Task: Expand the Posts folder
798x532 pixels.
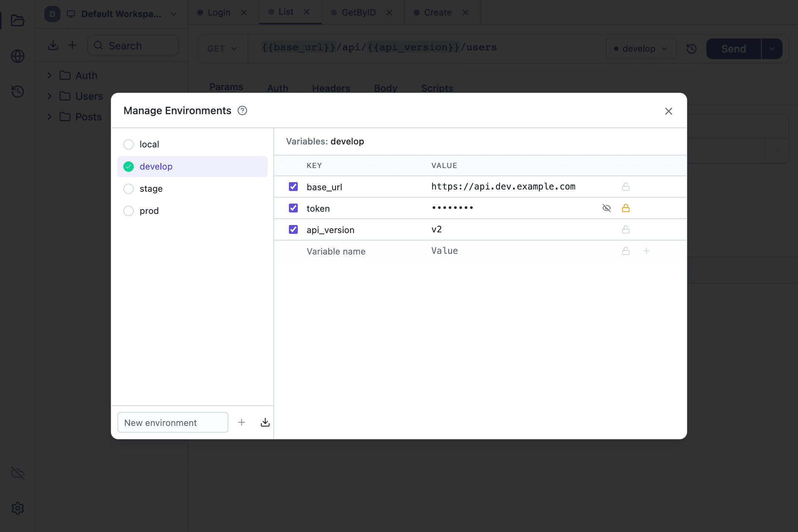Action: (50, 117)
